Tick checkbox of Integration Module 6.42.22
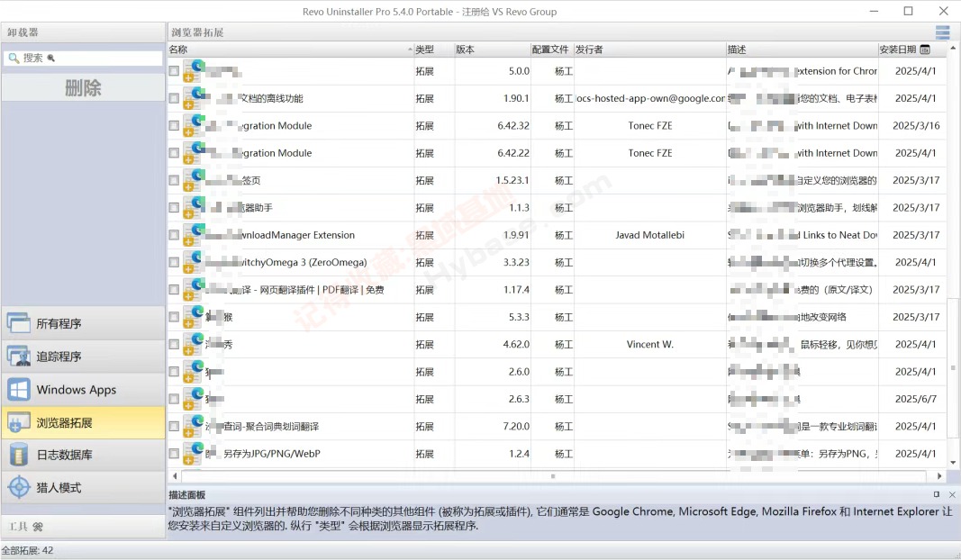Image resolution: width=961 pixels, height=560 pixels. (174, 153)
